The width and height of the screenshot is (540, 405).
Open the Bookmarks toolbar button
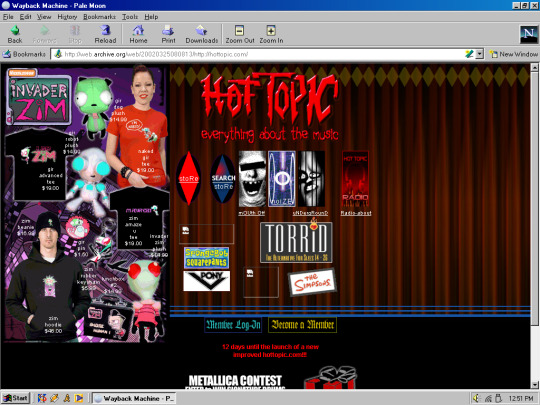[24, 54]
